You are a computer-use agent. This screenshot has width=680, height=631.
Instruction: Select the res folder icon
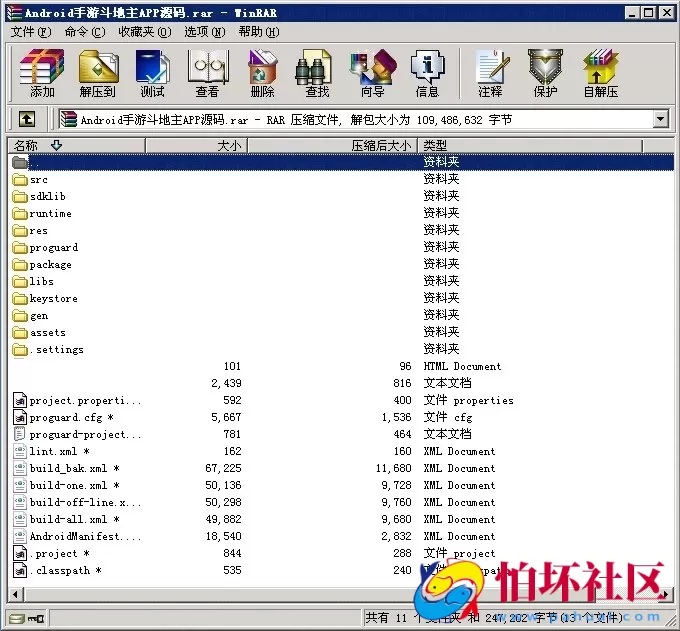coord(20,230)
